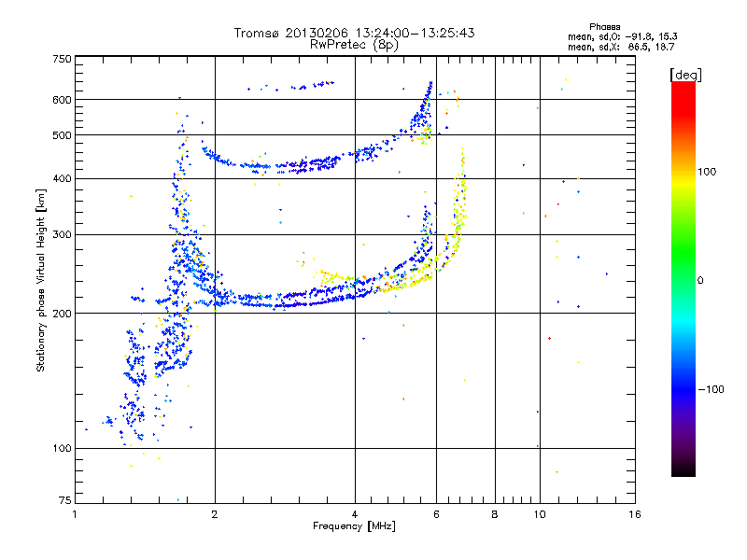Click the 'Frequency [MHz]' axis title
Image resolution: width=747 pixels, height=560 pixels.
[354, 526]
